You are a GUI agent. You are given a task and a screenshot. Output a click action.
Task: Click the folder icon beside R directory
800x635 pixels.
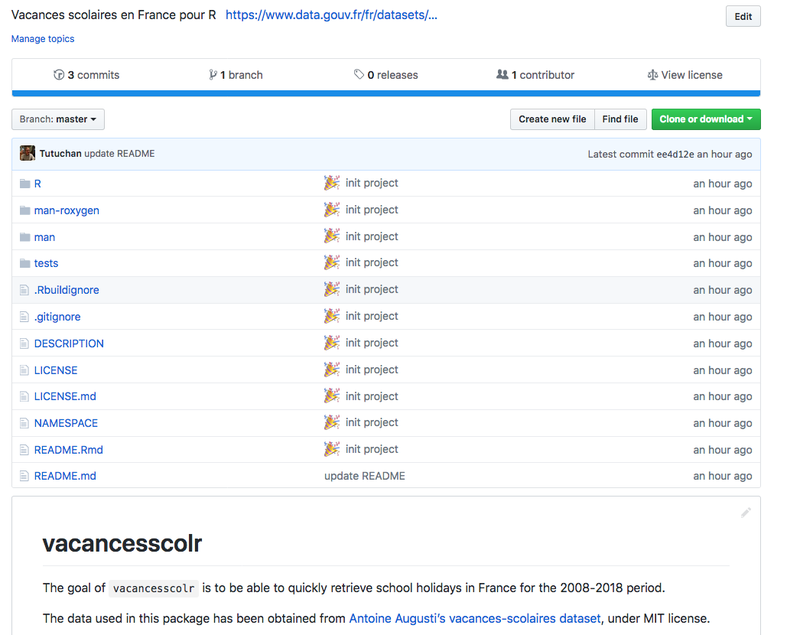25,184
